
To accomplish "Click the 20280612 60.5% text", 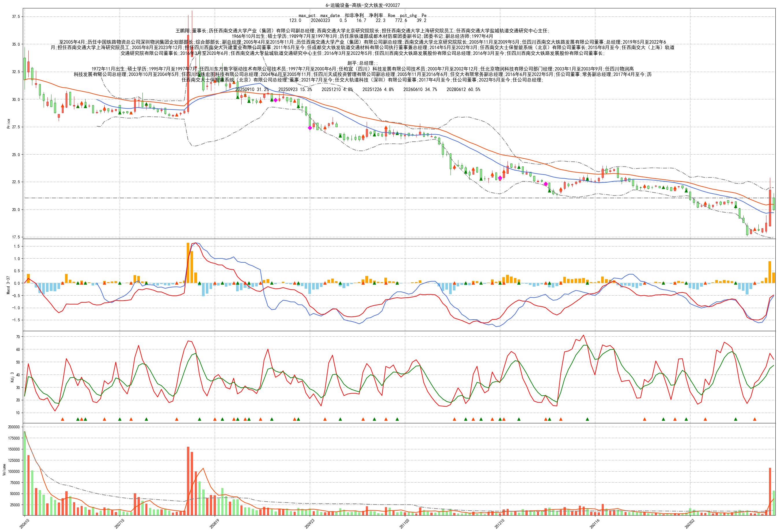I will (463, 89).
